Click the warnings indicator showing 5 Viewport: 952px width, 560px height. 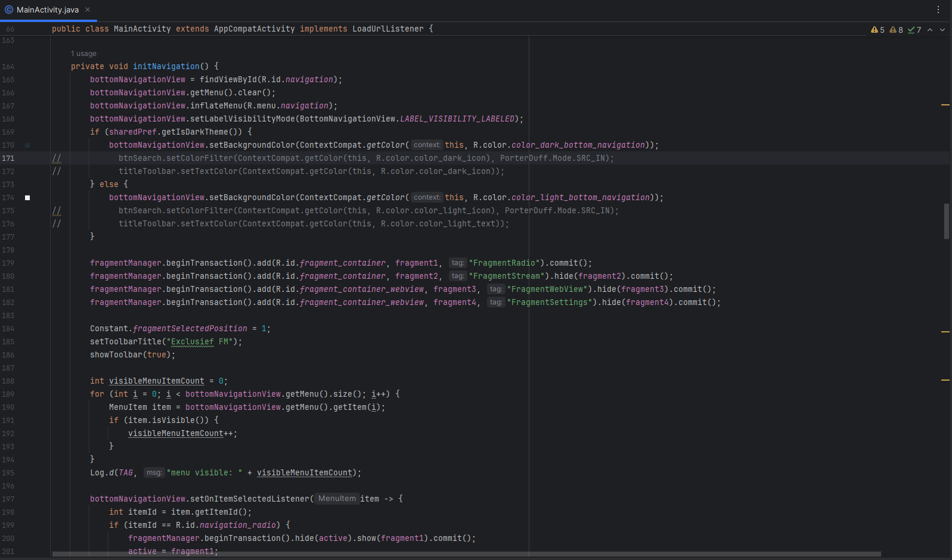877,30
